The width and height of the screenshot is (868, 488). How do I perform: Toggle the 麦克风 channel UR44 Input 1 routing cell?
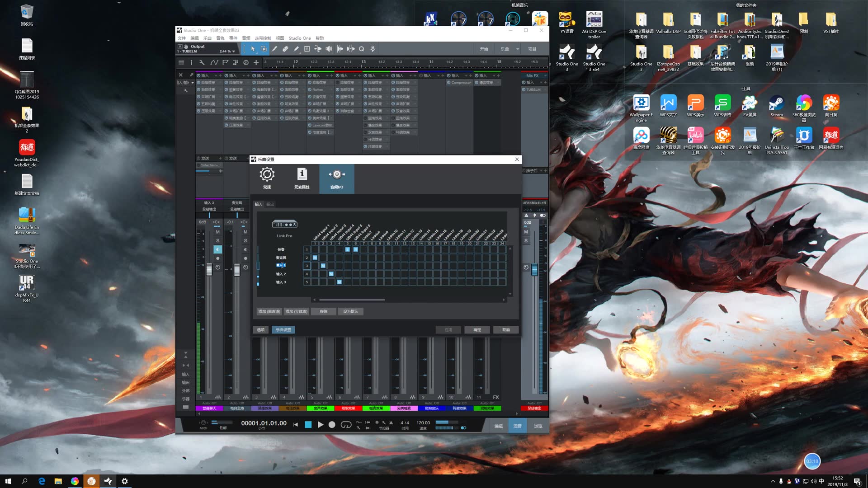pos(314,257)
